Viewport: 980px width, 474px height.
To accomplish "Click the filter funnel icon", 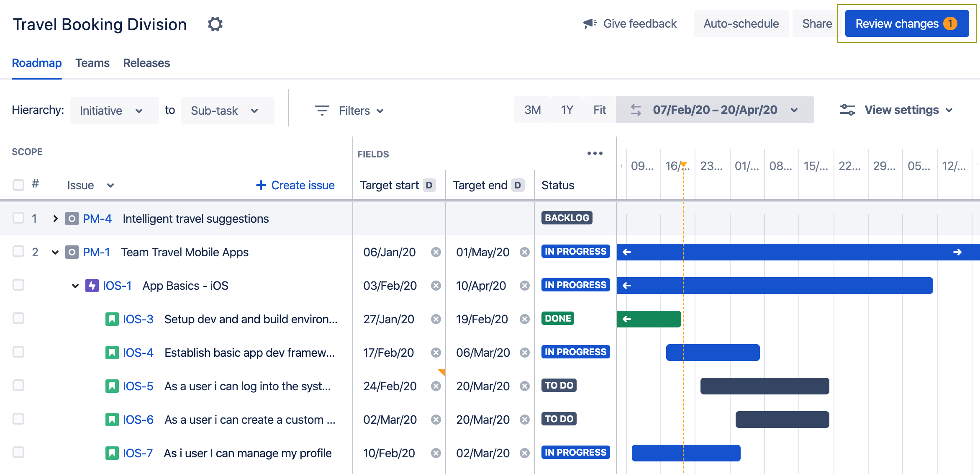I will pyautogui.click(x=322, y=110).
